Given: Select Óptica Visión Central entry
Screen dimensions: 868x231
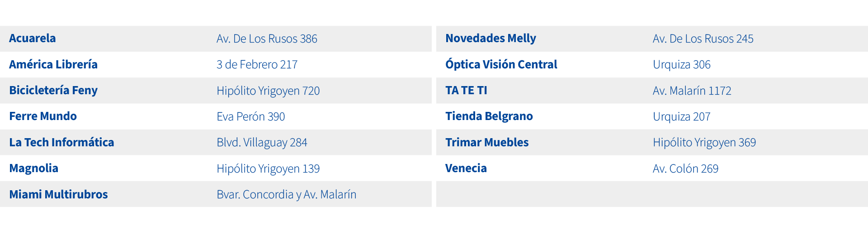Looking at the screenshot, I should click(501, 64).
